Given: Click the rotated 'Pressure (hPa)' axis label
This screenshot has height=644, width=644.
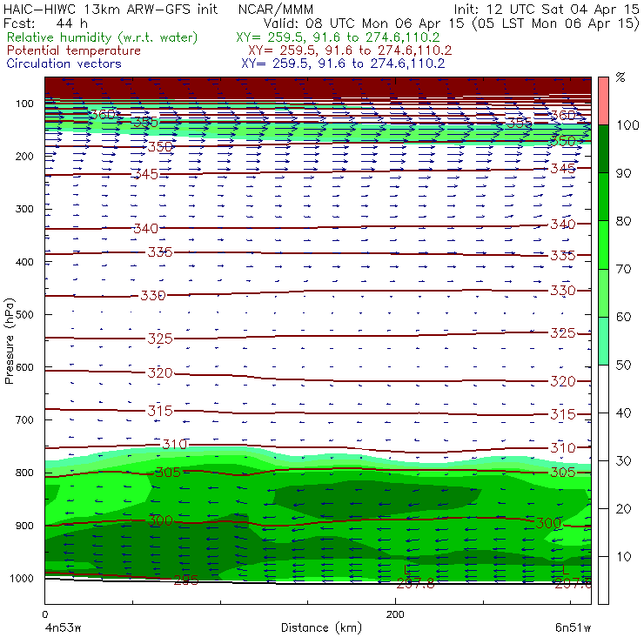Looking at the screenshot, I should [x=9, y=341].
